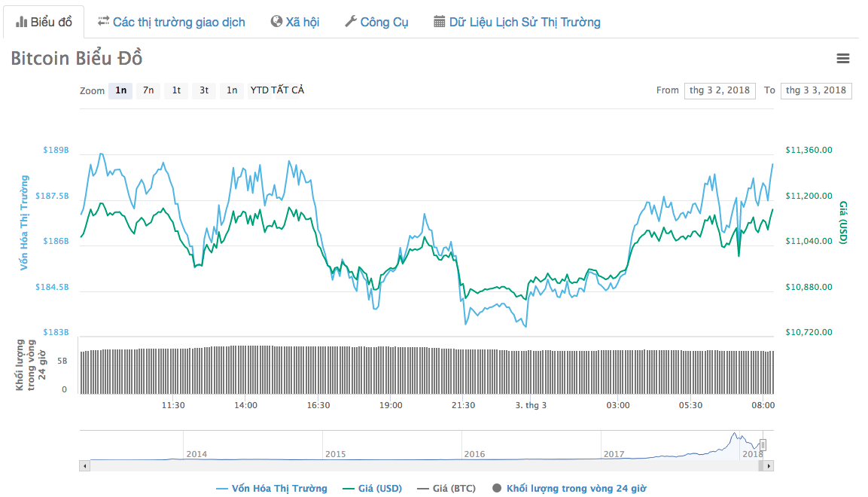
Task: Select the 7n zoom range button
Action: 148,90
